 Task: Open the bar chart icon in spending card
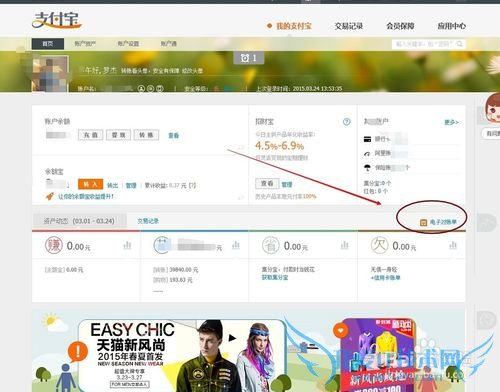236,246
